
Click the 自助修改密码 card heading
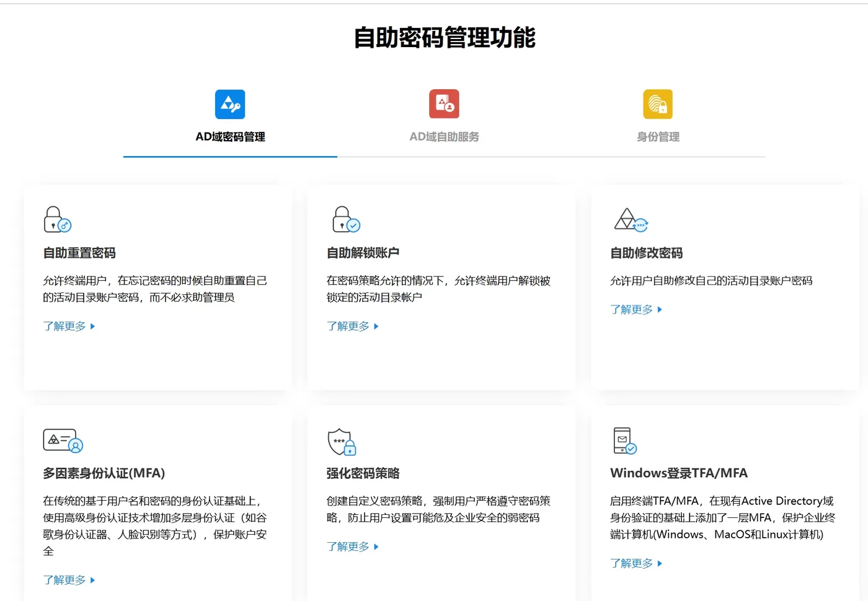(647, 253)
